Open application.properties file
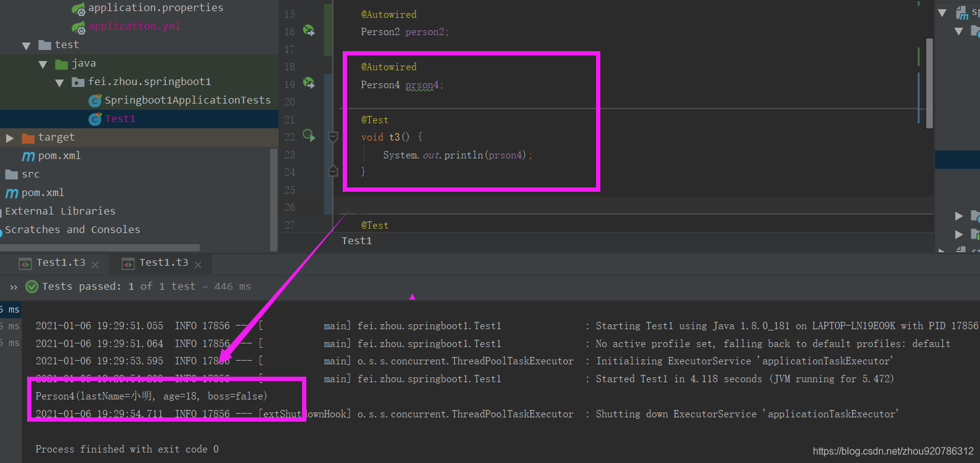This screenshot has width=980, height=463. pos(155,7)
